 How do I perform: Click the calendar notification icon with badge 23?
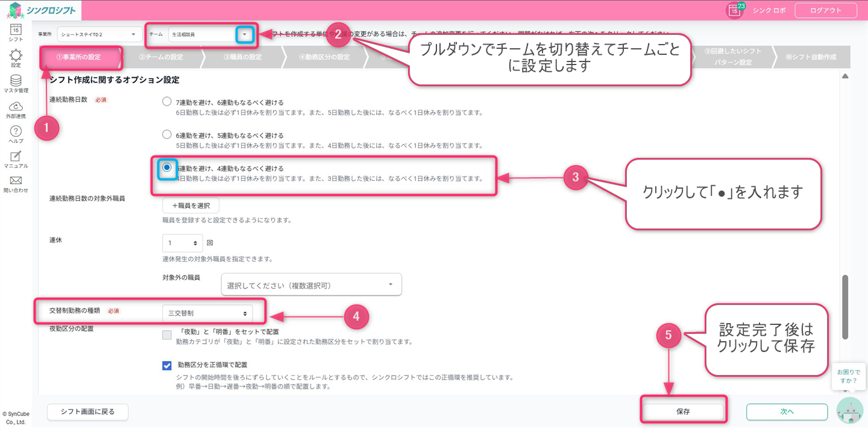tap(735, 10)
